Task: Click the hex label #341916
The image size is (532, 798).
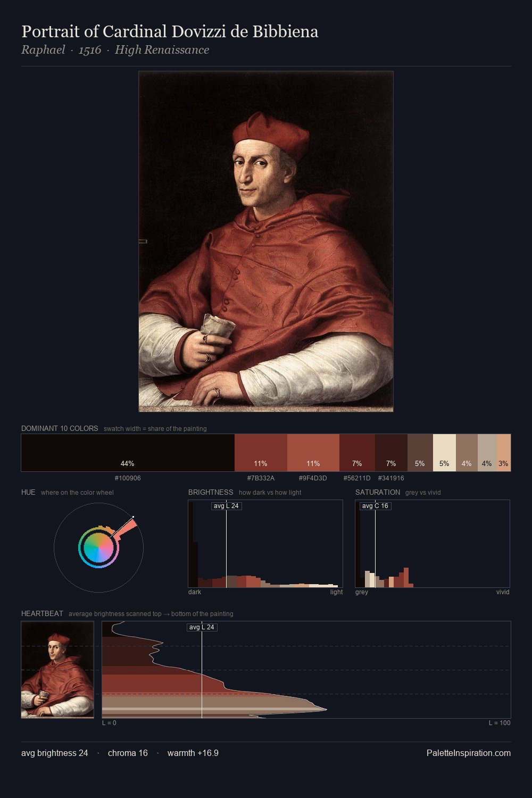Action: (391, 478)
